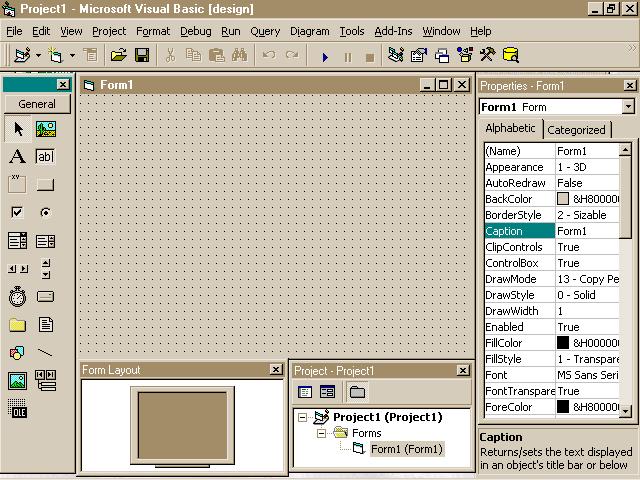The image size is (640, 480).
Task: Click the FillColor black swatch
Action: (563, 343)
